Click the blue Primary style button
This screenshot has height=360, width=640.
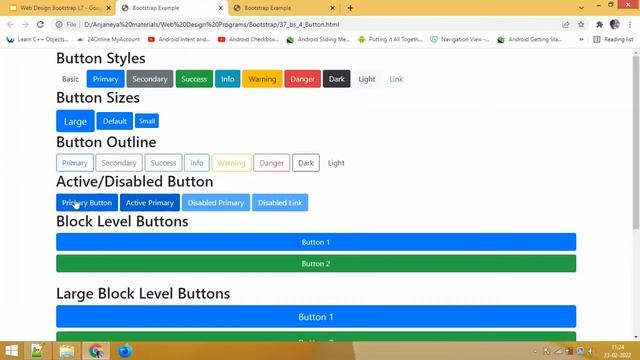[105, 79]
